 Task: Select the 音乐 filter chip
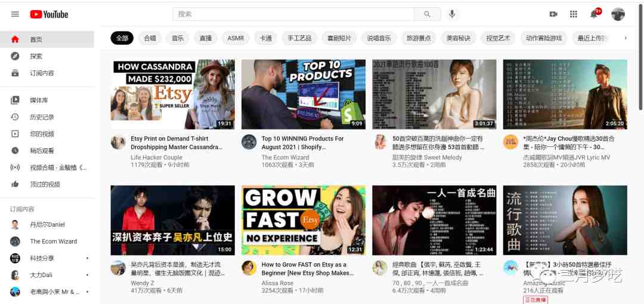(x=178, y=38)
